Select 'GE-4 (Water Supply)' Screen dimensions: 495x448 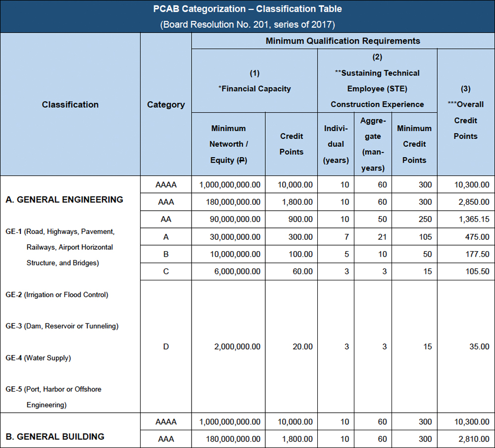pos(38,358)
